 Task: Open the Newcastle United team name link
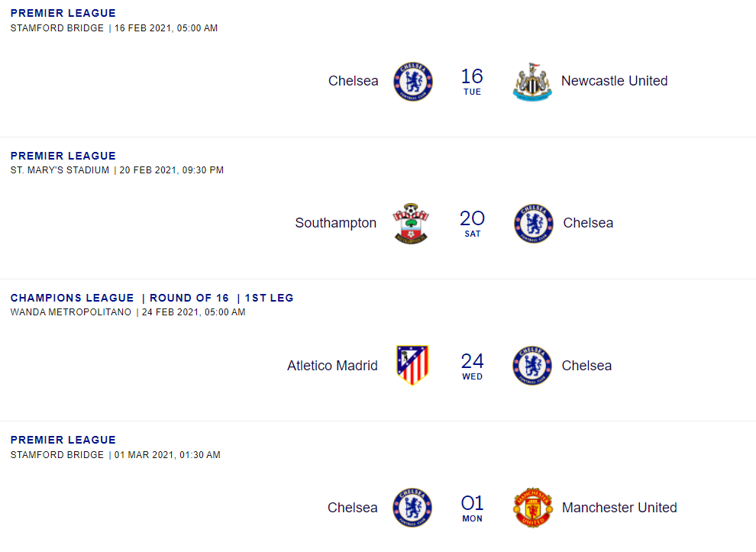point(614,80)
